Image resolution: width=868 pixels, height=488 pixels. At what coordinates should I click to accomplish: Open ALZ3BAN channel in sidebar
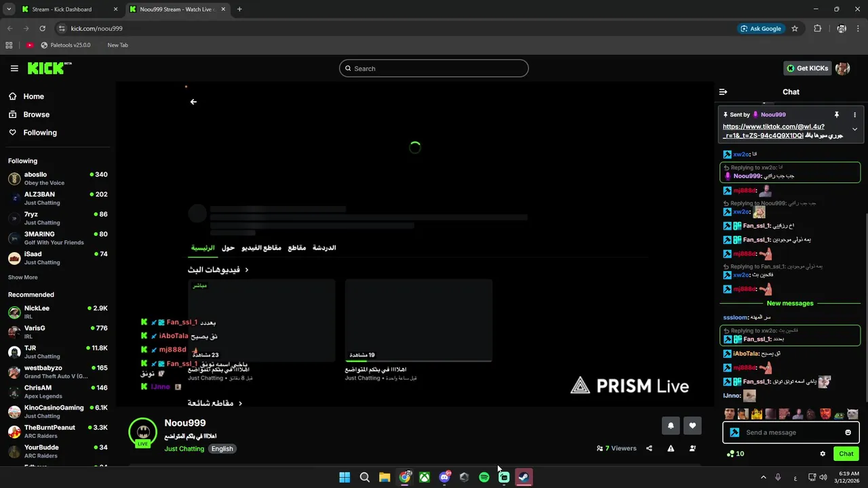point(58,199)
